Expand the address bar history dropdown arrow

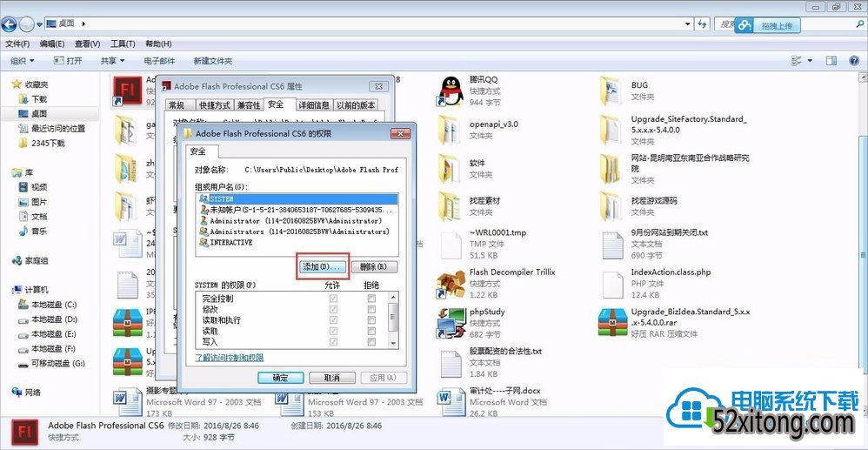[x=688, y=24]
